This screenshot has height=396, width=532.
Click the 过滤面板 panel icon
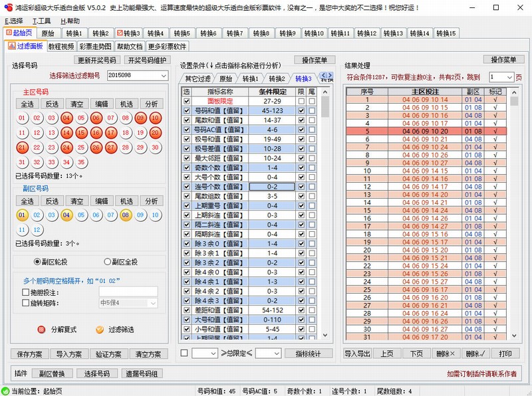tap(12, 46)
